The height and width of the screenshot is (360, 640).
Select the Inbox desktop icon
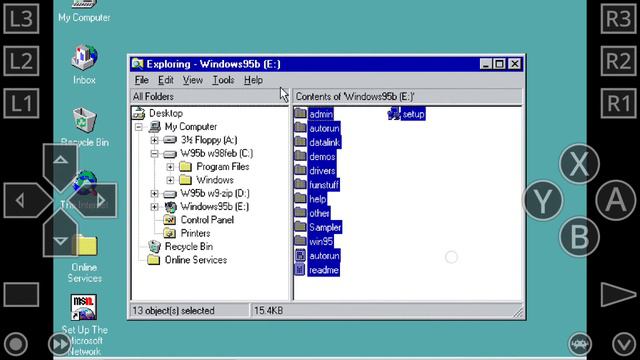(x=84, y=58)
